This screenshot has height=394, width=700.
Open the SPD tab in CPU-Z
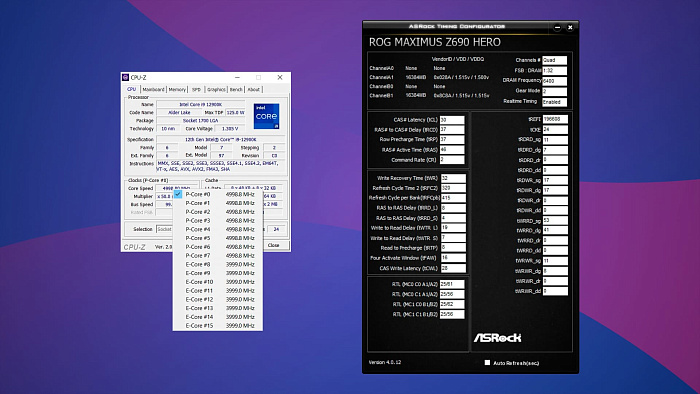click(x=196, y=90)
